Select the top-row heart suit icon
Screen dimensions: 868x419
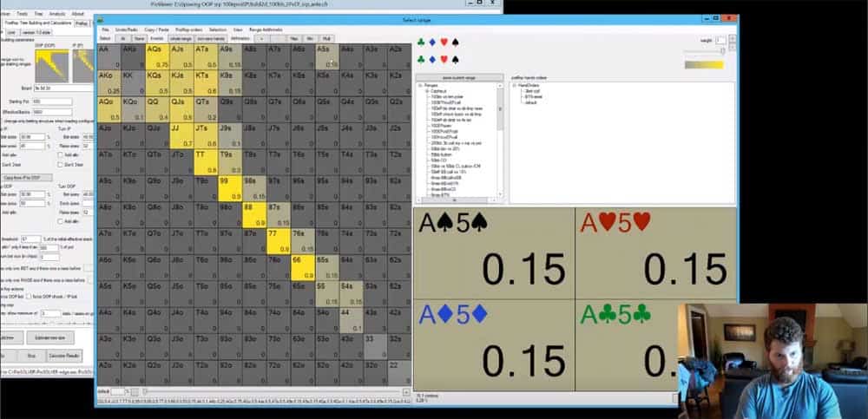click(x=444, y=42)
